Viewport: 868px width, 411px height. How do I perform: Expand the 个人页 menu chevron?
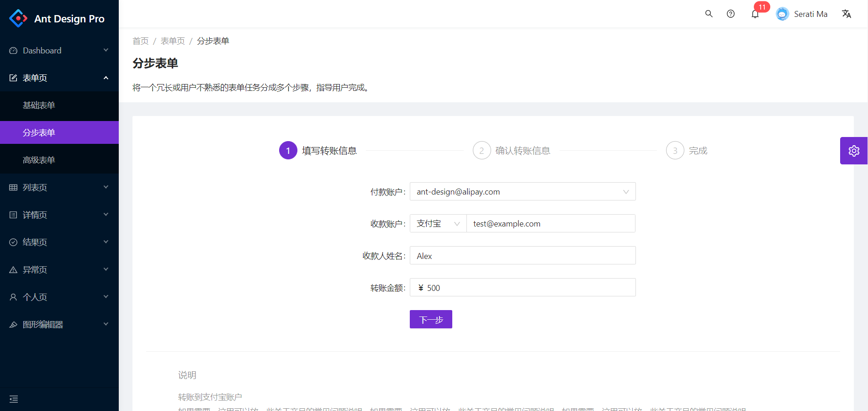pyautogui.click(x=106, y=297)
